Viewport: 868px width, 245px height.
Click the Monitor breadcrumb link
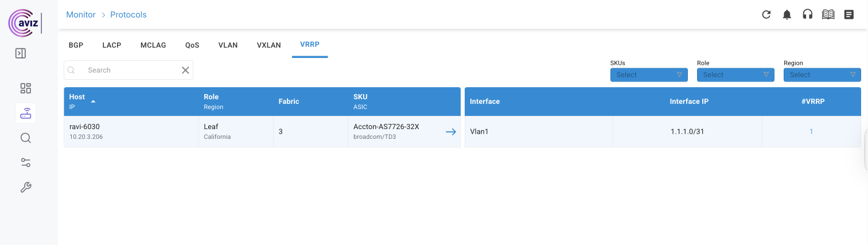pos(81,15)
